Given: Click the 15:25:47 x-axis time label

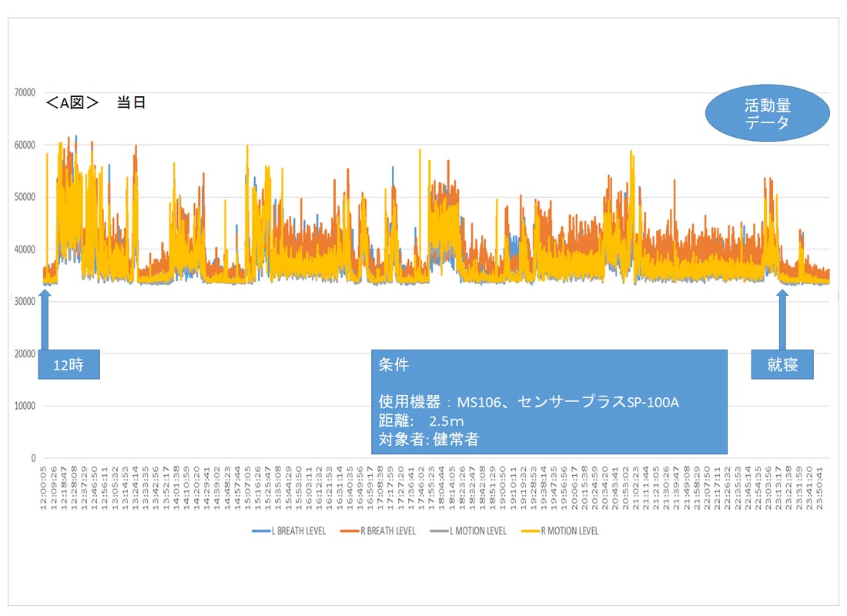Looking at the screenshot, I should point(267,488).
